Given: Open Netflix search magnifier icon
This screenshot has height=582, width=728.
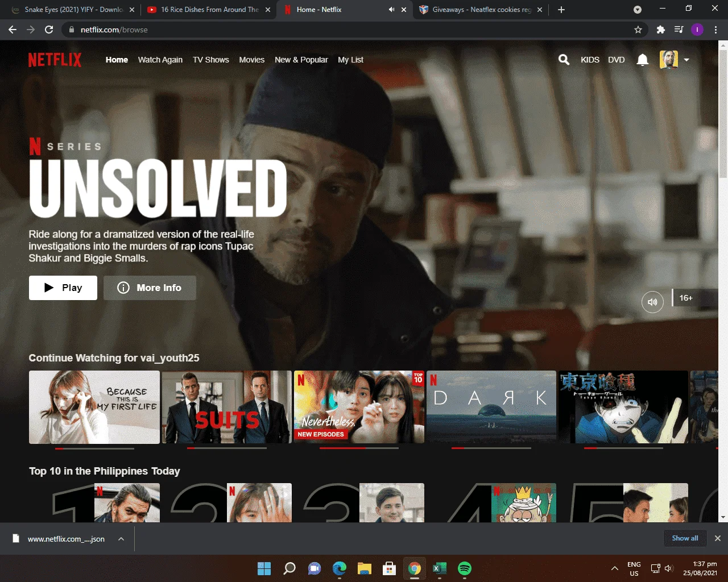Looking at the screenshot, I should [x=564, y=60].
